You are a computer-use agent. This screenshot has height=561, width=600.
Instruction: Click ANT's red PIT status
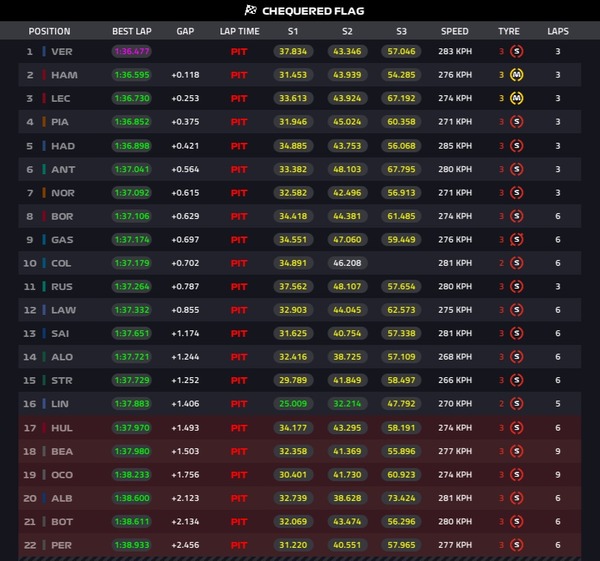pos(239,169)
